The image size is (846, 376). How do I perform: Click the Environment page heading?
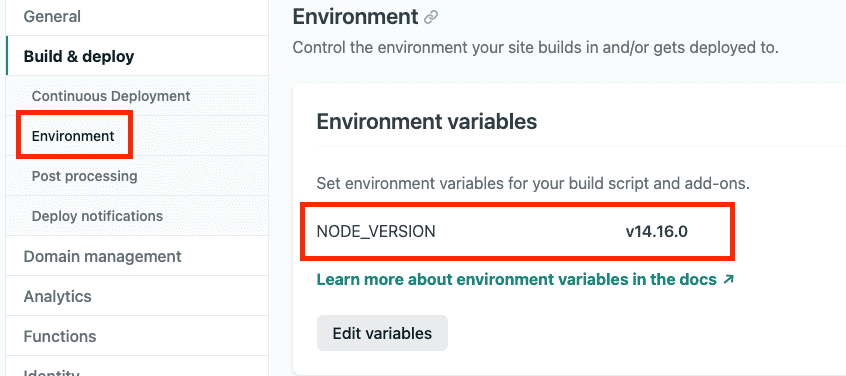356,17
